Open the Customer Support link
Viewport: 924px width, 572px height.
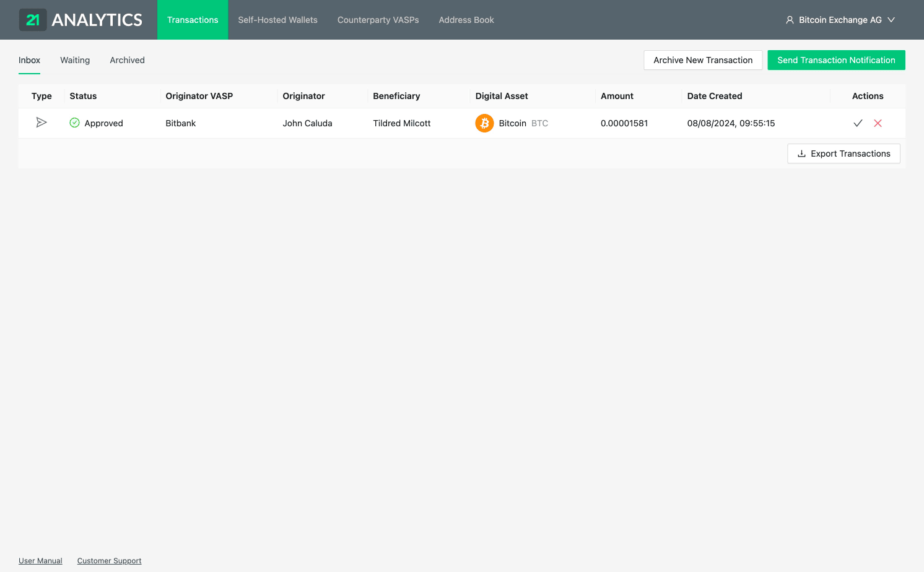pyautogui.click(x=109, y=561)
